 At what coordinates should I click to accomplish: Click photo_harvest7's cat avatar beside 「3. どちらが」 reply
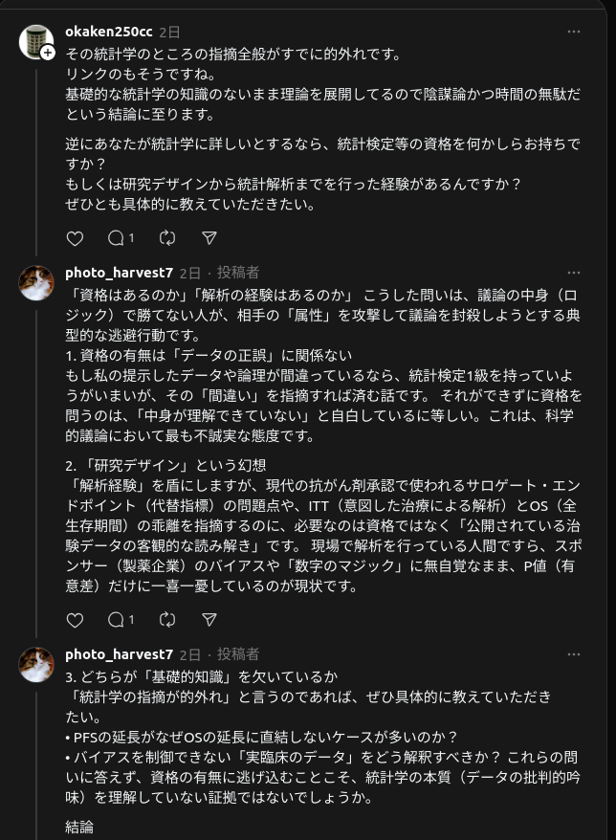[x=36, y=665]
